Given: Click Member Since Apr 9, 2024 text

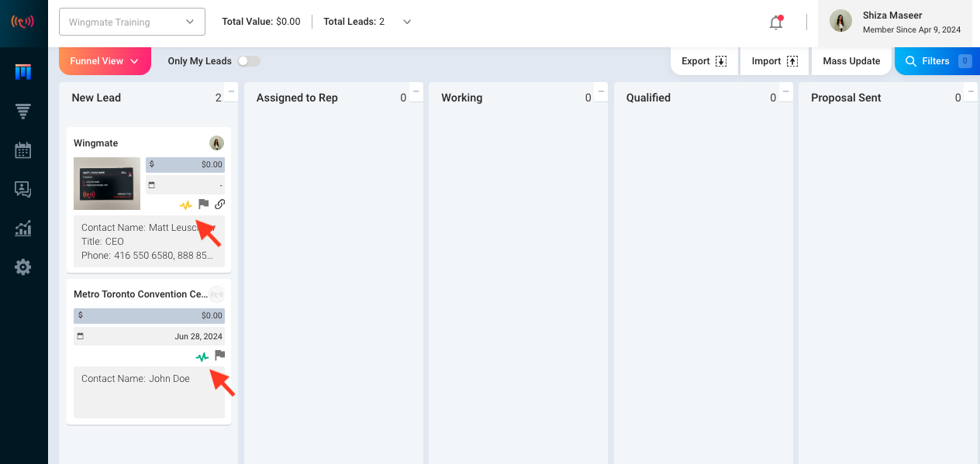Looking at the screenshot, I should click(912, 30).
